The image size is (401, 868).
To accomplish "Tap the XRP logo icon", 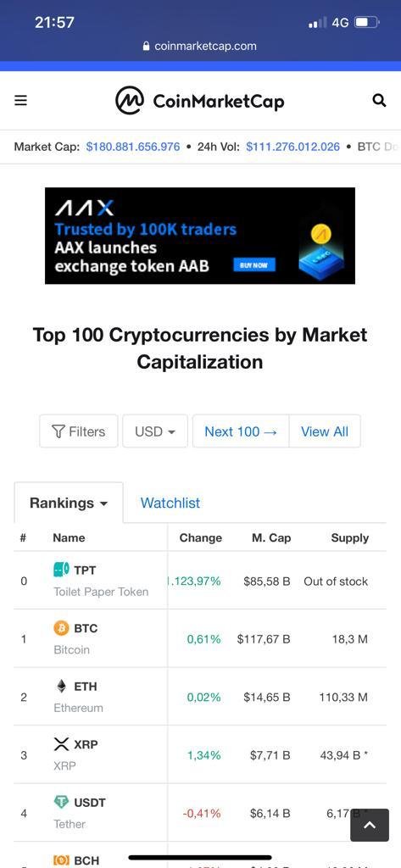I will point(61,744).
